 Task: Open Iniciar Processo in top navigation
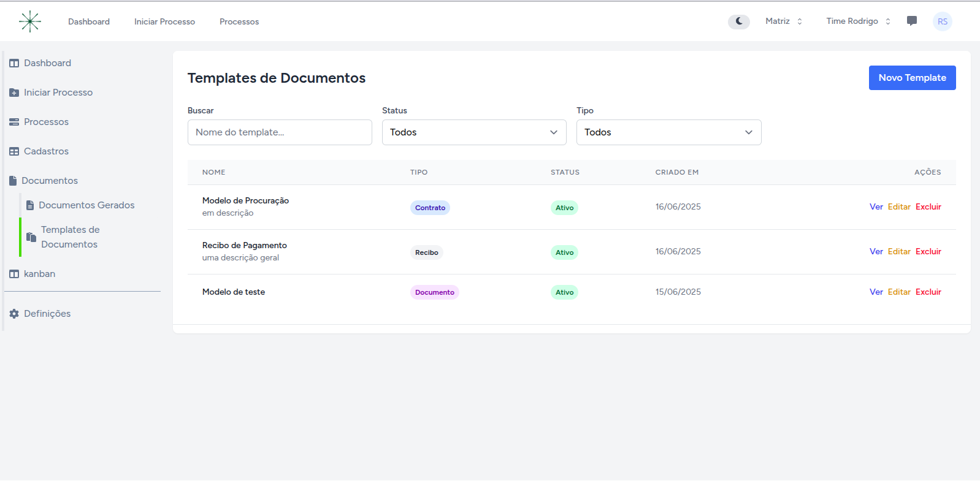(x=164, y=21)
